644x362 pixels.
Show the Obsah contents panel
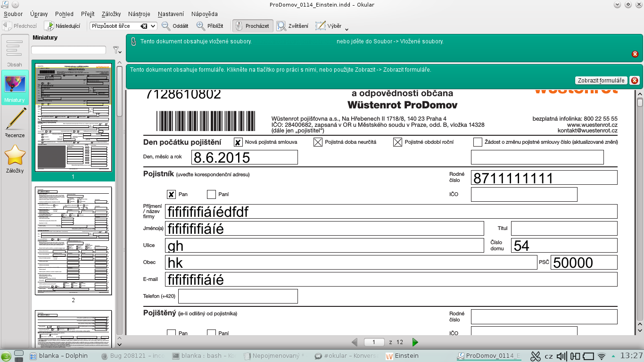(x=15, y=52)
